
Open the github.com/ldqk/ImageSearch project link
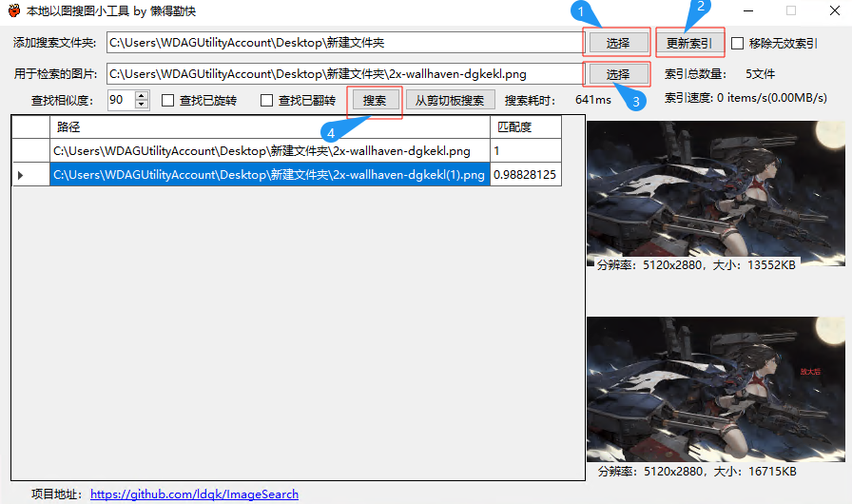tap(194, 494)
